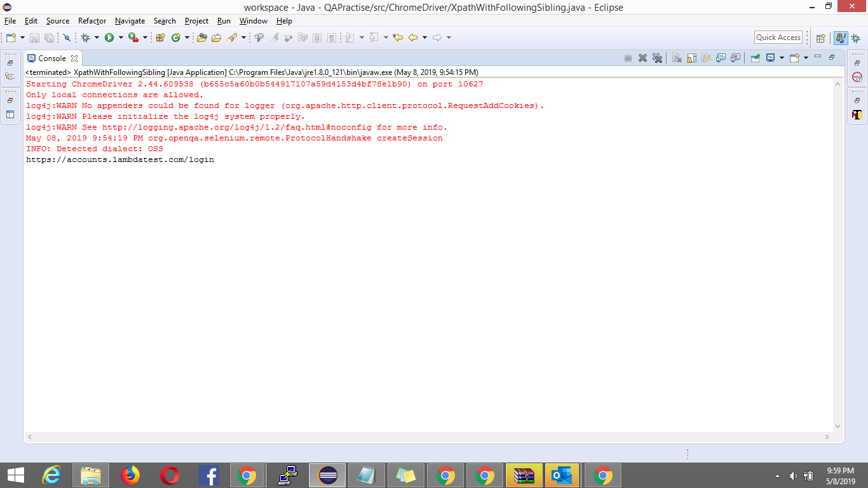Remove all terminated launches
Viewport: 868px width, 488px height.
658,58
